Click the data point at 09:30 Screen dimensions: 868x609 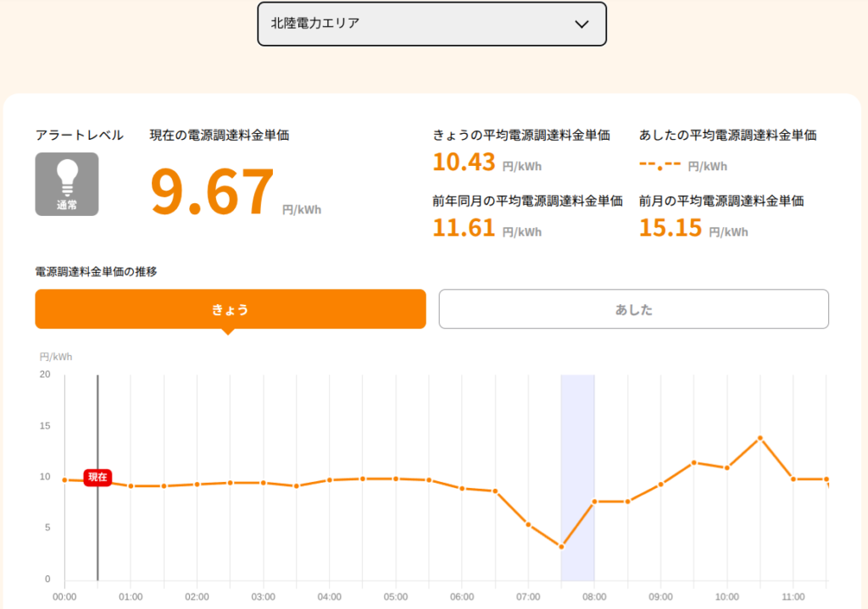coord(693,462)
